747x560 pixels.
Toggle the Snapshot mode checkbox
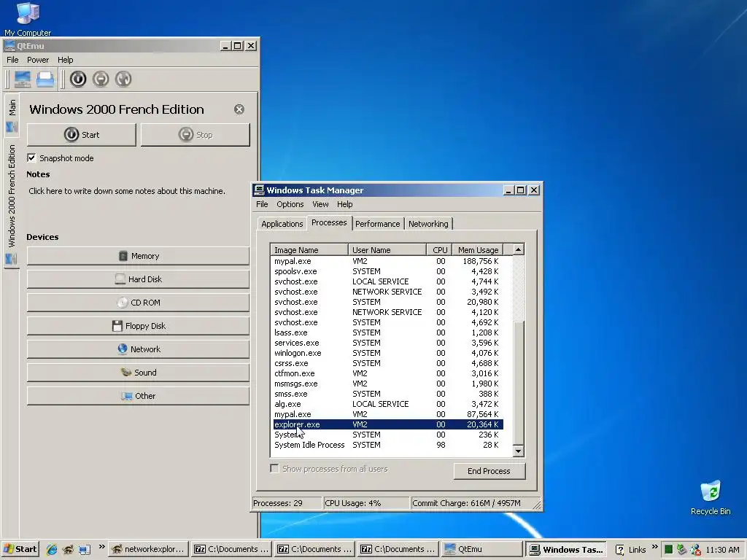coord(31,157)
